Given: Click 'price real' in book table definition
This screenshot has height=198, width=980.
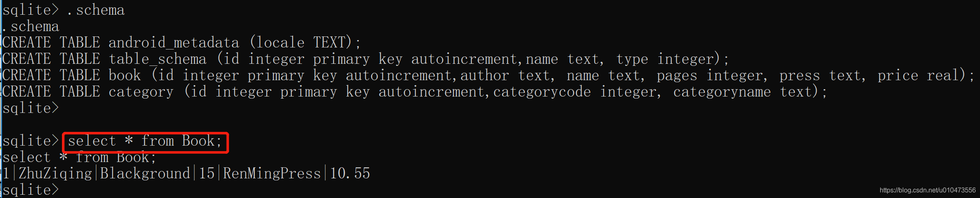Looking at the screenshot, I should (919, 75).
